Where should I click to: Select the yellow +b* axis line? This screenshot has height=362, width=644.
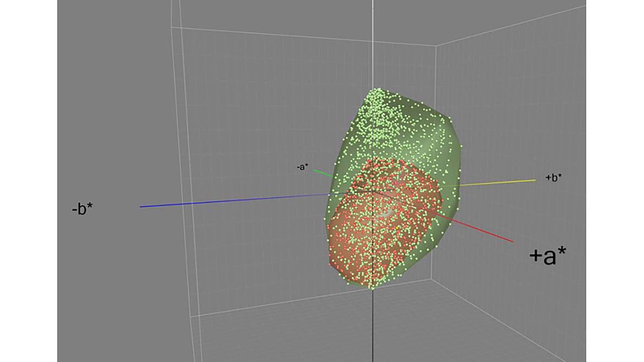click(x=497, y=183)
